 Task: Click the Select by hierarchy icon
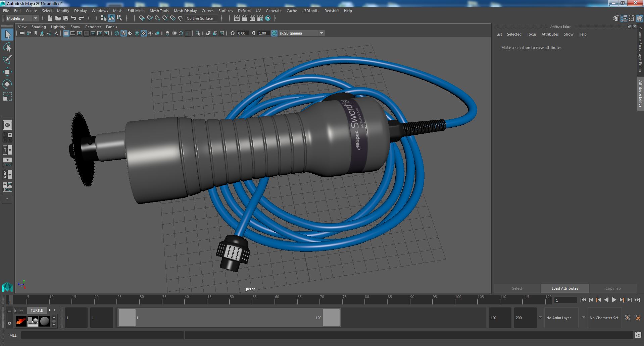[x=104, y=18]
